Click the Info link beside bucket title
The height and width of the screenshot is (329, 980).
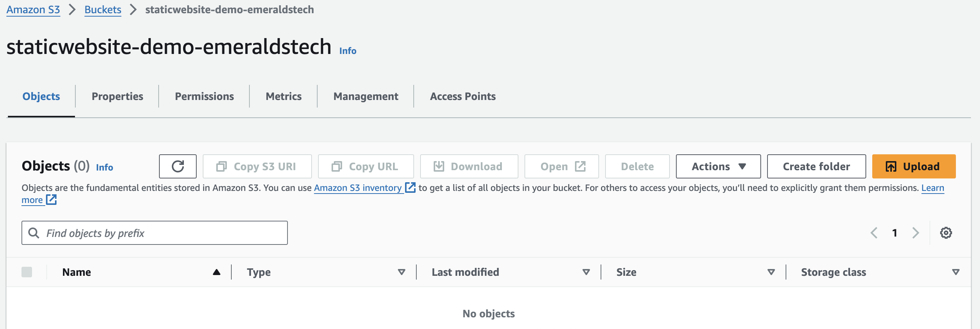click(x=347, y=51)
